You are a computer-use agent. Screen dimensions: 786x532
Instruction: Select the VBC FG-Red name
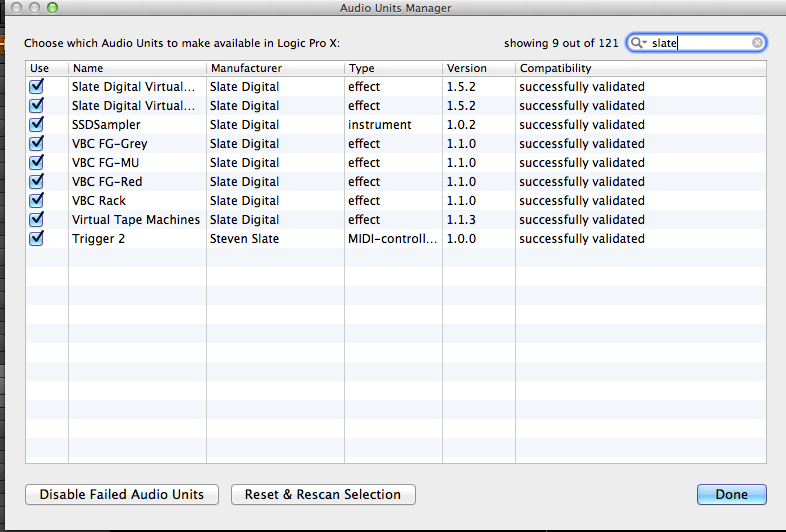coord(107,182)
